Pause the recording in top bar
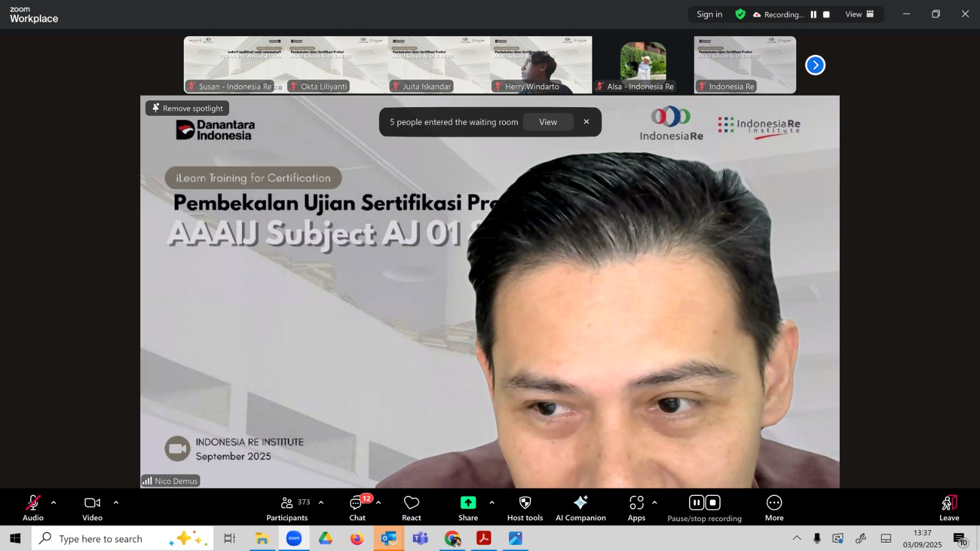This screenshot has height=551, width=980. point(813,15)
